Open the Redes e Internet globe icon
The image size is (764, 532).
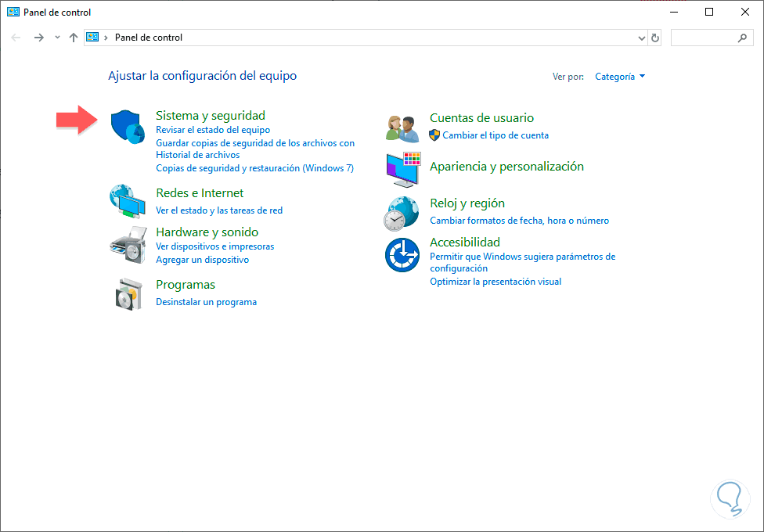127,202
